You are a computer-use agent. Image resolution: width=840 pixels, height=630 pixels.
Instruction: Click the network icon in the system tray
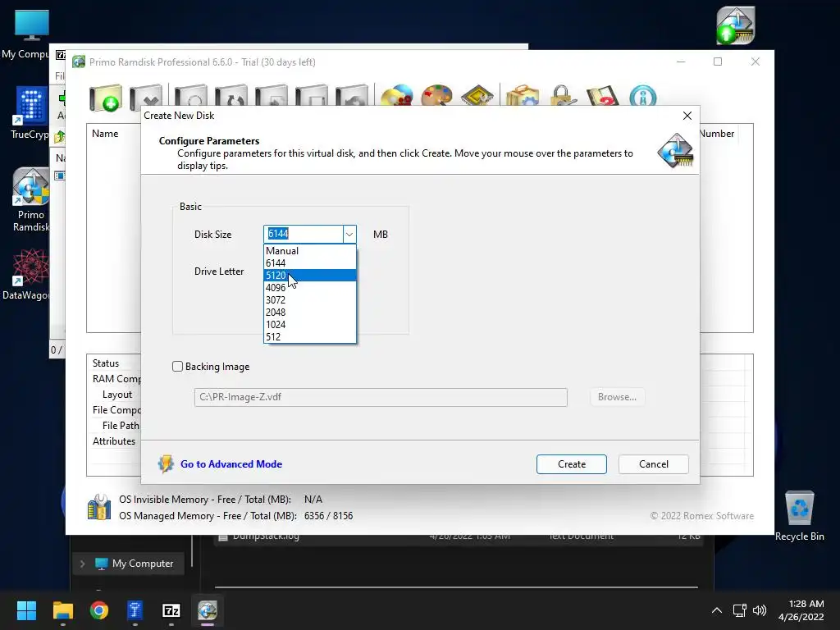point(740,610)
